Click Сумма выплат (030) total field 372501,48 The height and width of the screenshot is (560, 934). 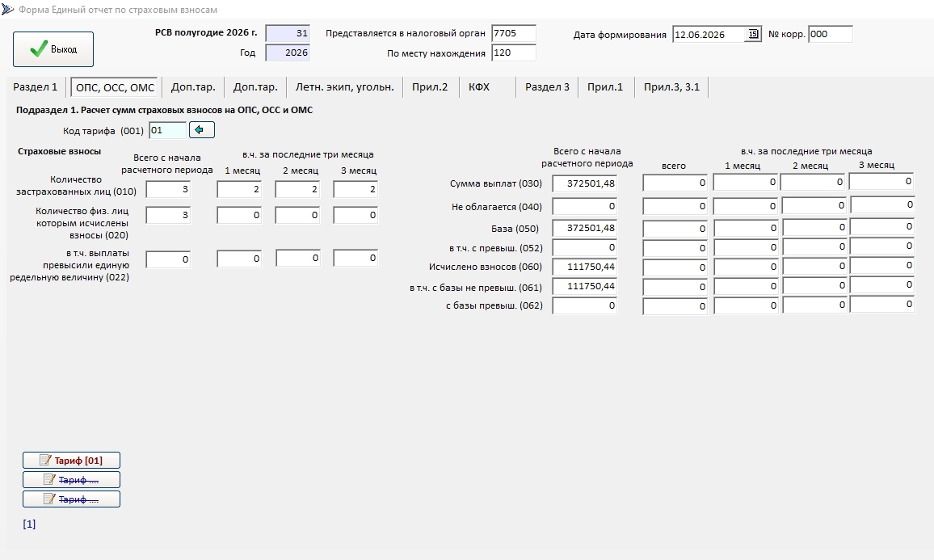584,183
